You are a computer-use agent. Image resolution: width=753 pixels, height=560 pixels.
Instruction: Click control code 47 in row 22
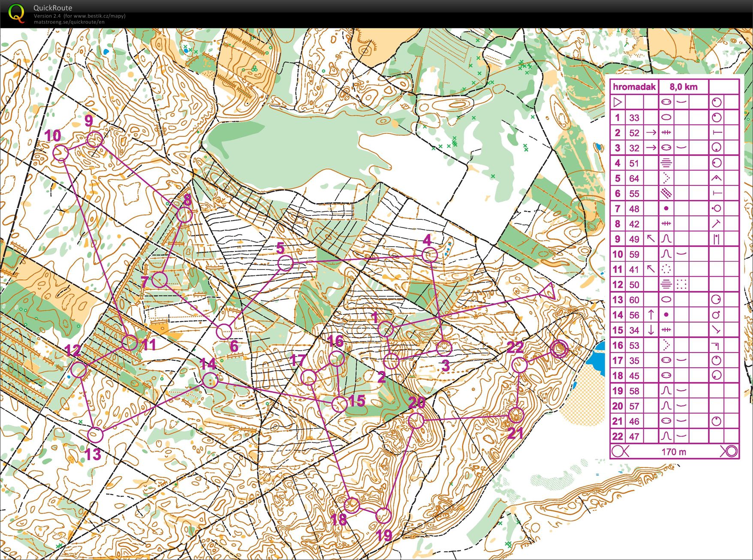tap(634, 437)
